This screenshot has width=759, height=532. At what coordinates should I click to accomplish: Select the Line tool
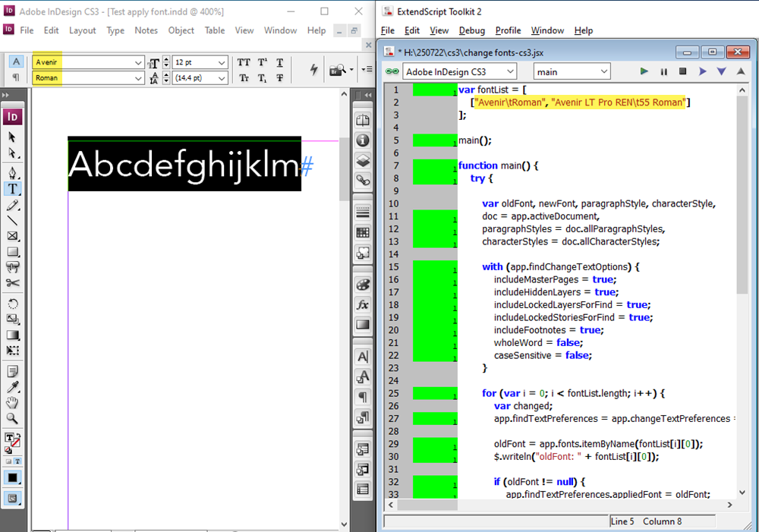tap(12, 221)
